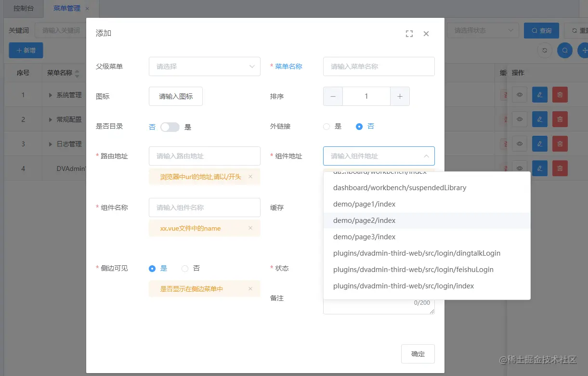Focus the 组件名称 input field
588x376 pixels.
coord(205,207)
